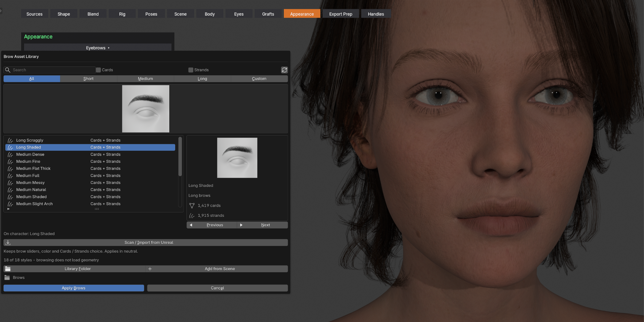
Task: Click the brow icon beside Medium Dense
Action: (10, 154)
